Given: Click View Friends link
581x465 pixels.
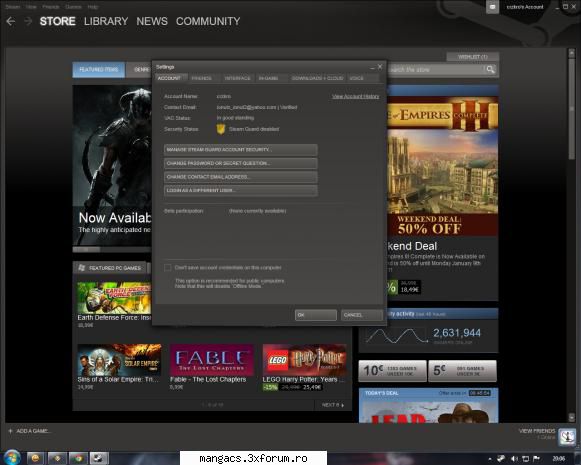Looking at the screenshot, I should pos(537,431).
